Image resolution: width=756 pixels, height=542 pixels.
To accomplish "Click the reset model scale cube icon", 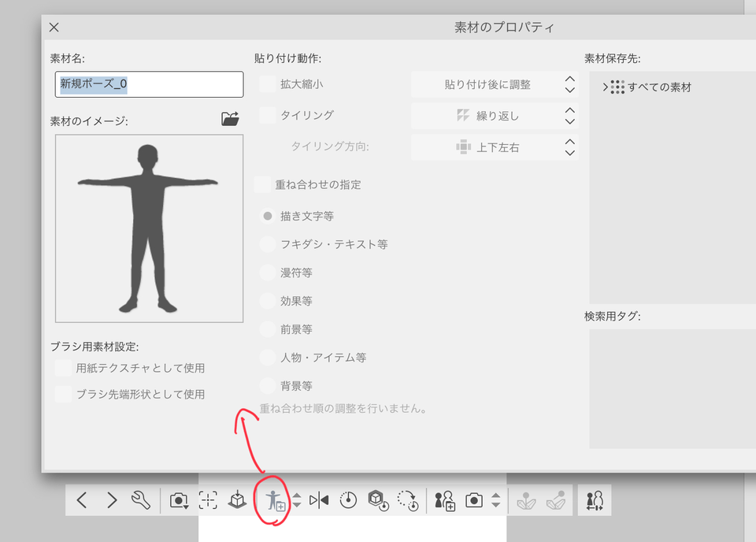I will pyautogui.click(x=378, y=500).
